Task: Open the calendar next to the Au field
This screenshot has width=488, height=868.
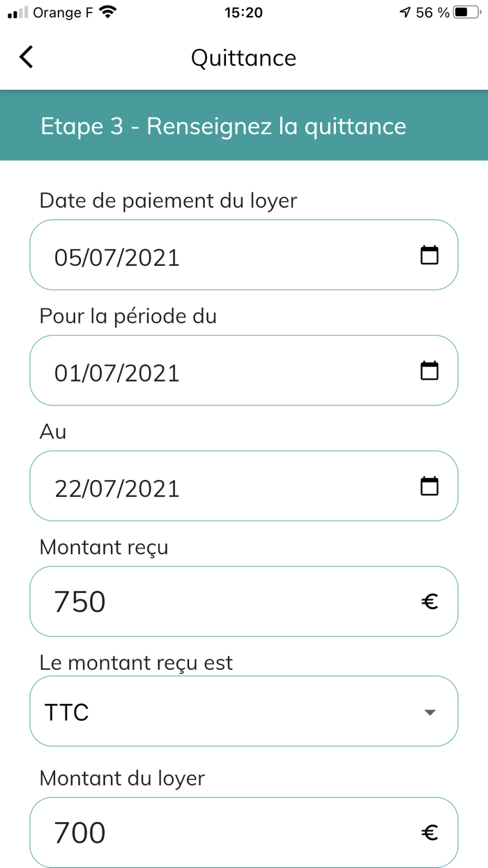Action: point(430,486)
